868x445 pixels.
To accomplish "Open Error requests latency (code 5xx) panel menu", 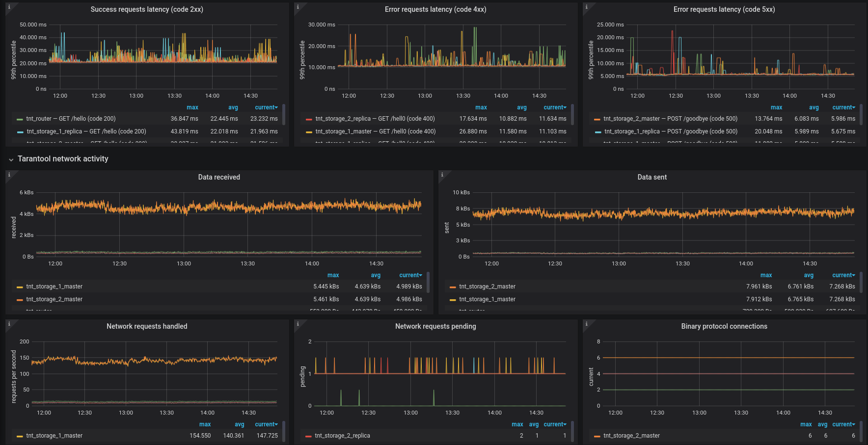I will [724, 9].
